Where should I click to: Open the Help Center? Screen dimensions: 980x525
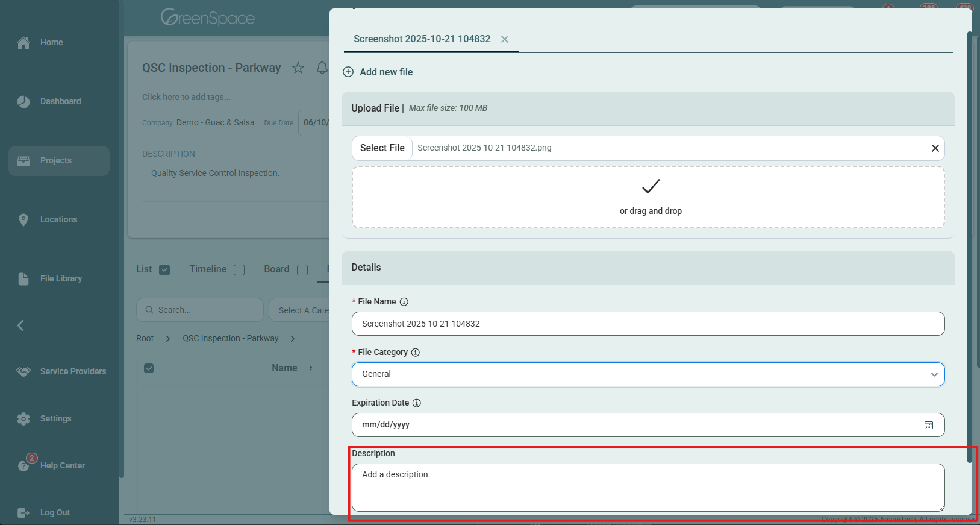(51, 465)
